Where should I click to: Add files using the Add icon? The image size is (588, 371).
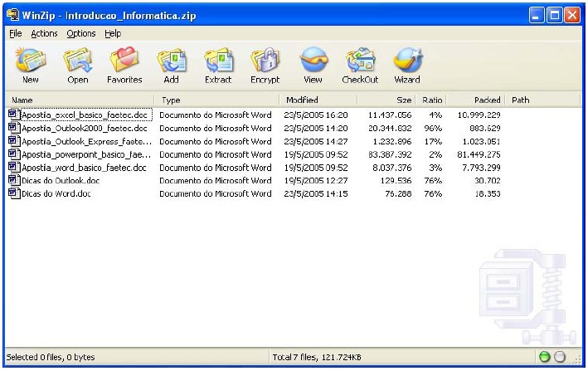tap(172, 60)
